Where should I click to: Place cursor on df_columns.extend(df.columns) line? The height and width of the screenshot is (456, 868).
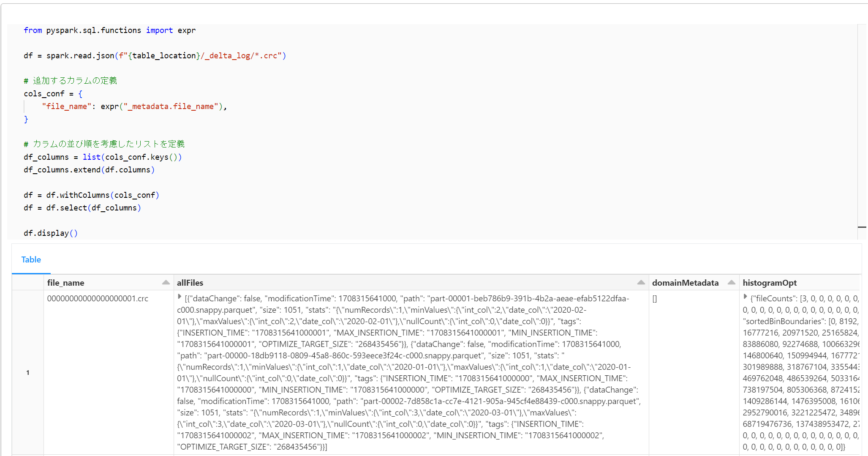click(89, 170)
